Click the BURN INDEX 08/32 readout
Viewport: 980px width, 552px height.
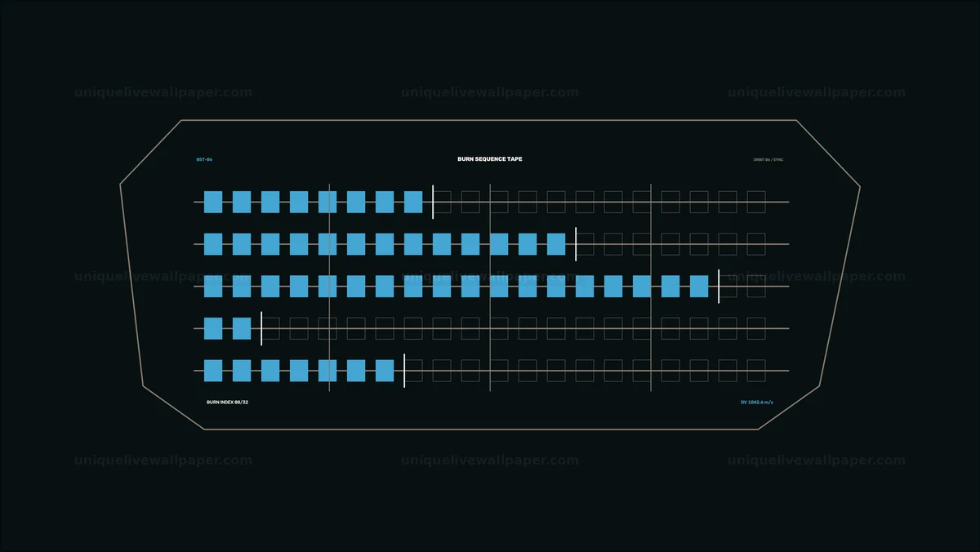(227, 402)
